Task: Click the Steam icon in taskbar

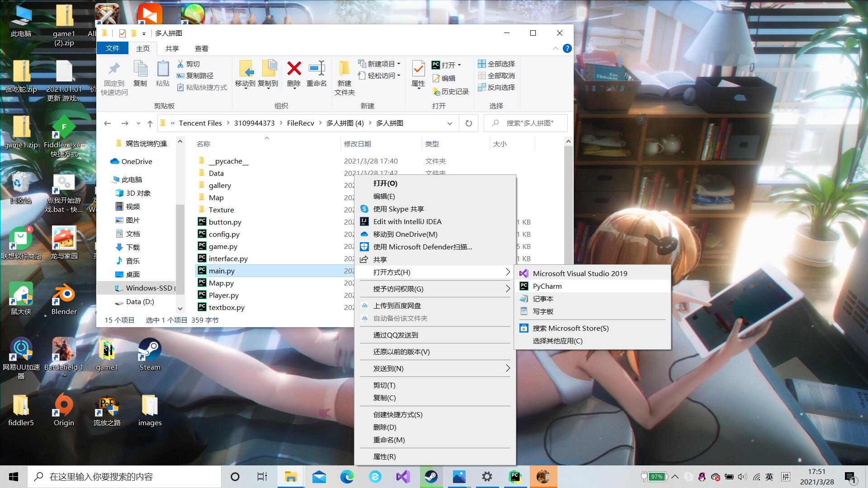Action: (430, 476)
